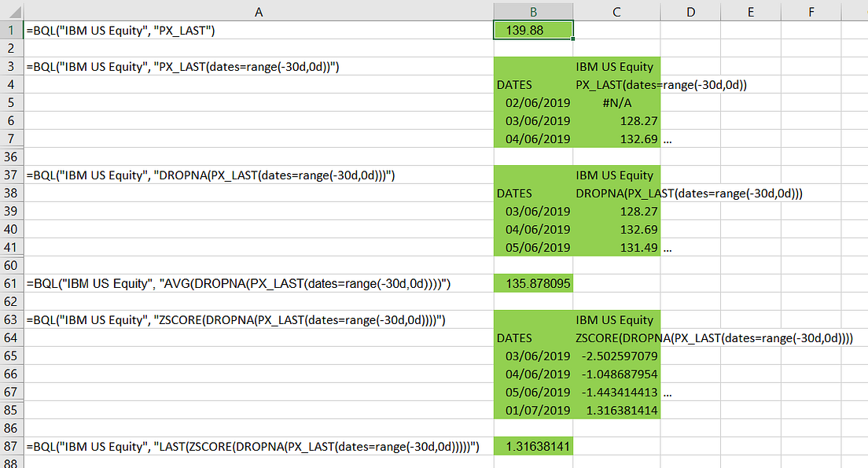The image size is (868, 468).
Task: Select the AVG DROPNA formula cell in row 61
Action: (236, 283)
